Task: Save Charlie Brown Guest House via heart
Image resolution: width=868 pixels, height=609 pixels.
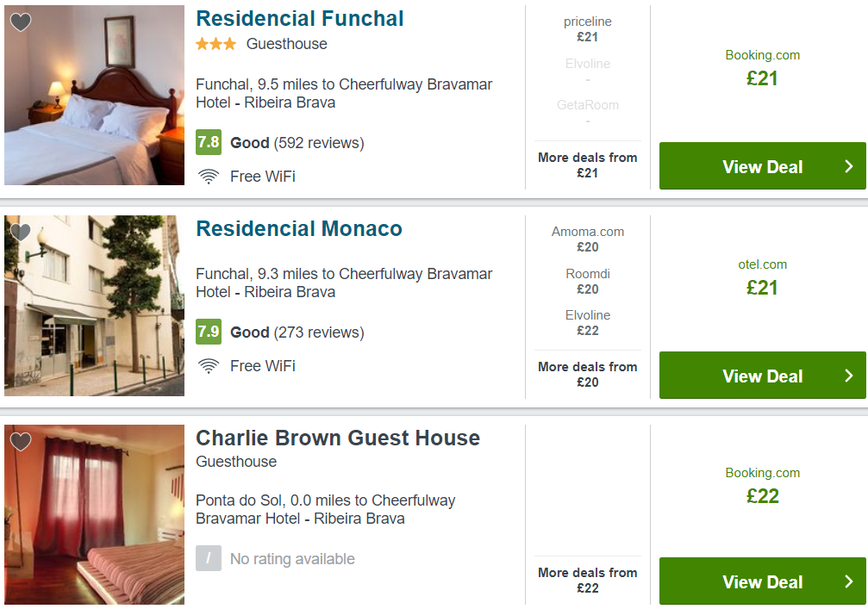Action: [21, 442]
